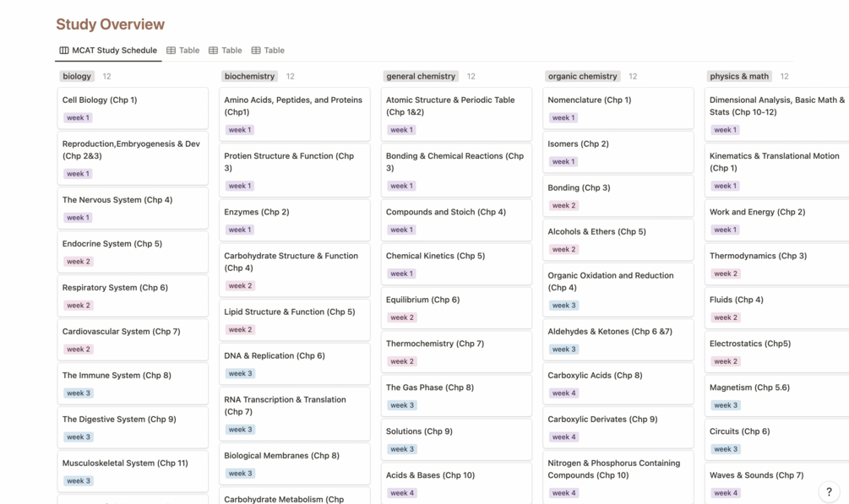The height and width of the screenshot is (504, 849).
Task: Open RNA Transcription & Translation card
Action: pos(295,414)
